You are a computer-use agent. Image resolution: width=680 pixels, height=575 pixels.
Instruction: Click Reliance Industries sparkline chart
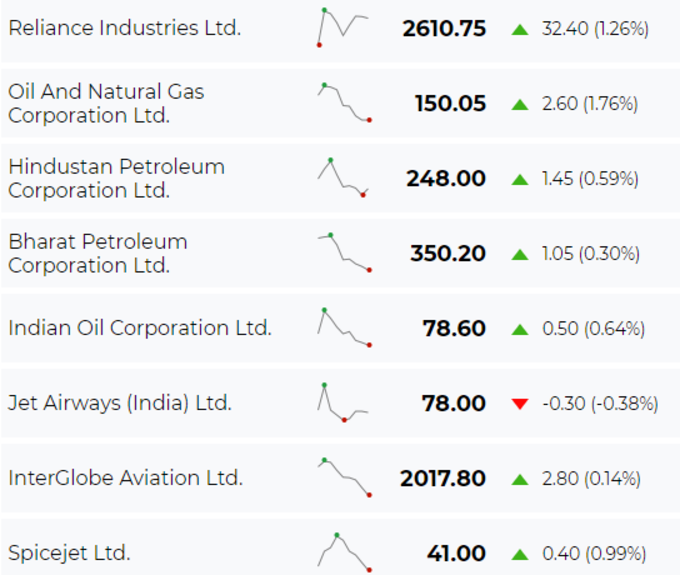pos(343,27)
